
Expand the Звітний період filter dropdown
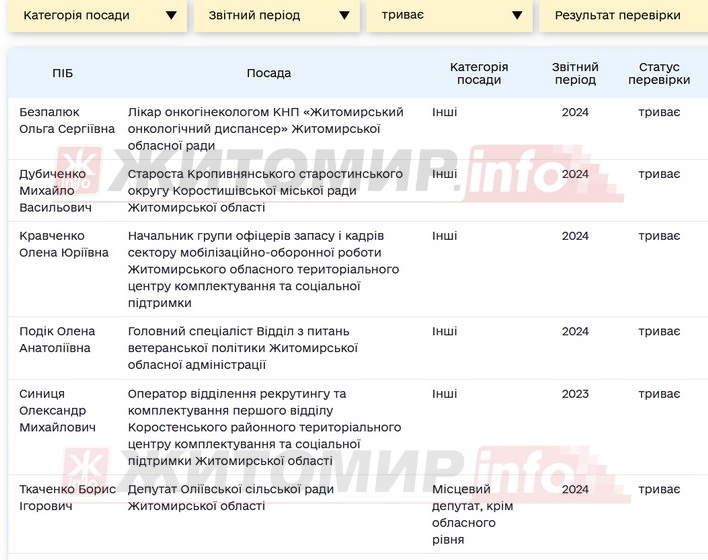pyautogui.click(x=277, y=16)
